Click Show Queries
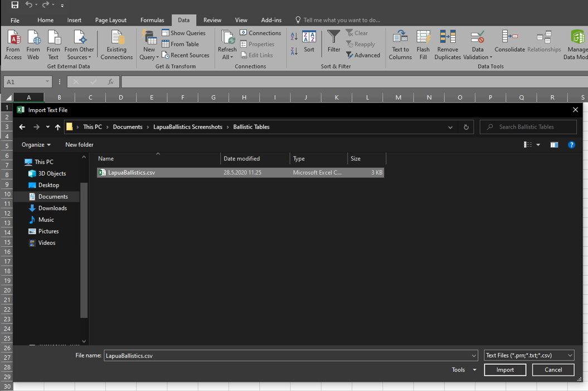This screenshot has width=588, height=391. 184,33
